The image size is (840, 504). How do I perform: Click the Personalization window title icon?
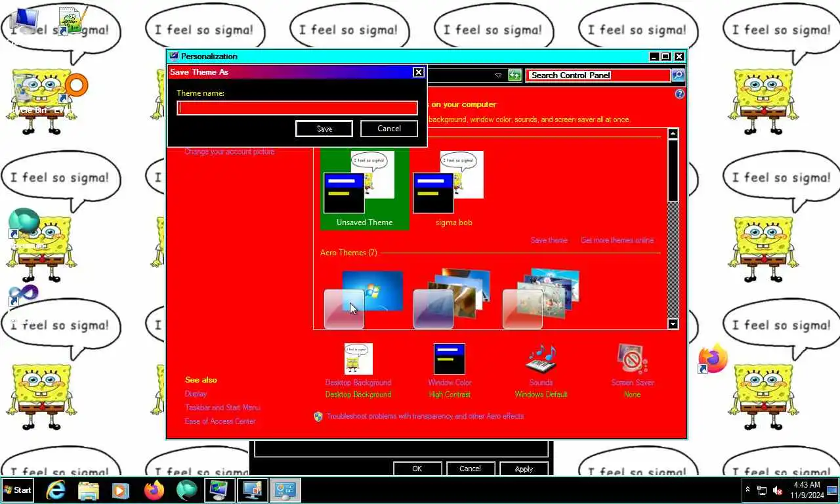pyautogui.click(x=174, y=56)
